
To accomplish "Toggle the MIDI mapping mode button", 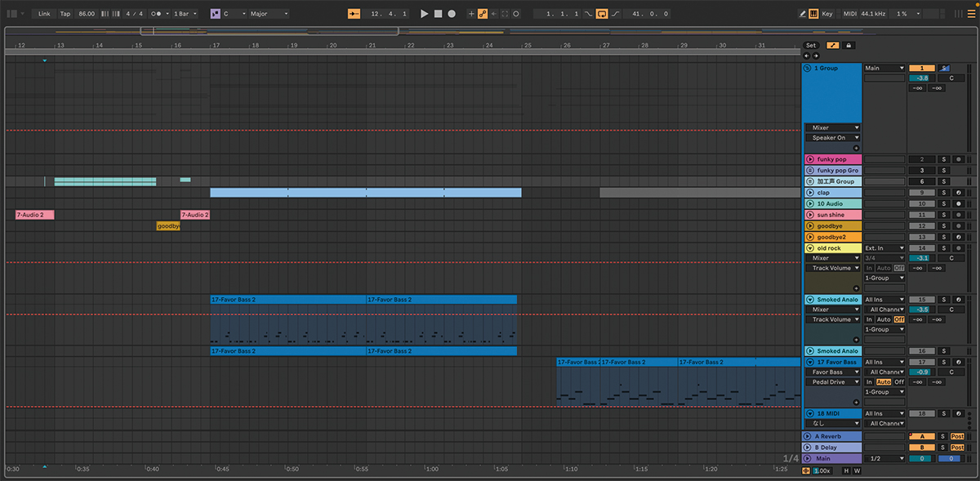I will pos(849,14).
